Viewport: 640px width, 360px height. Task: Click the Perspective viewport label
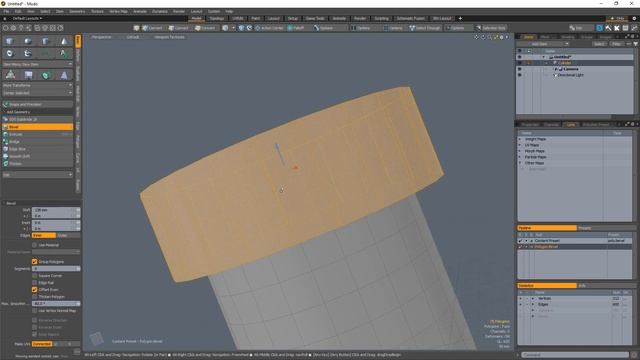101,37
